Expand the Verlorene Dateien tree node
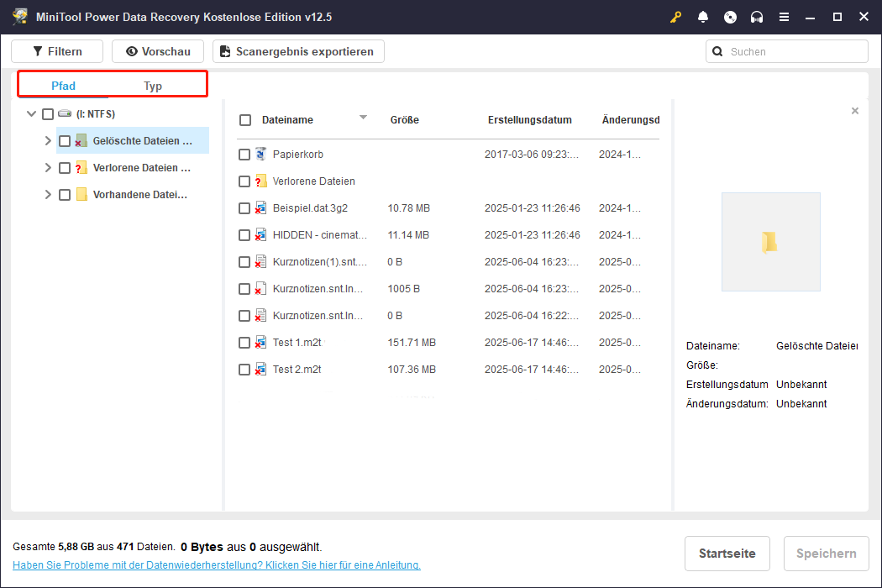 (48, 168)
